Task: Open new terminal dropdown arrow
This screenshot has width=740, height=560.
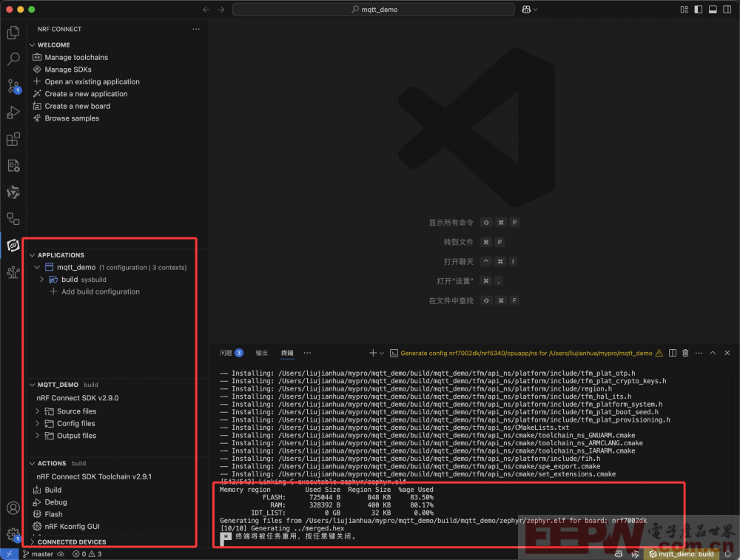Action: tap(382, 353)
